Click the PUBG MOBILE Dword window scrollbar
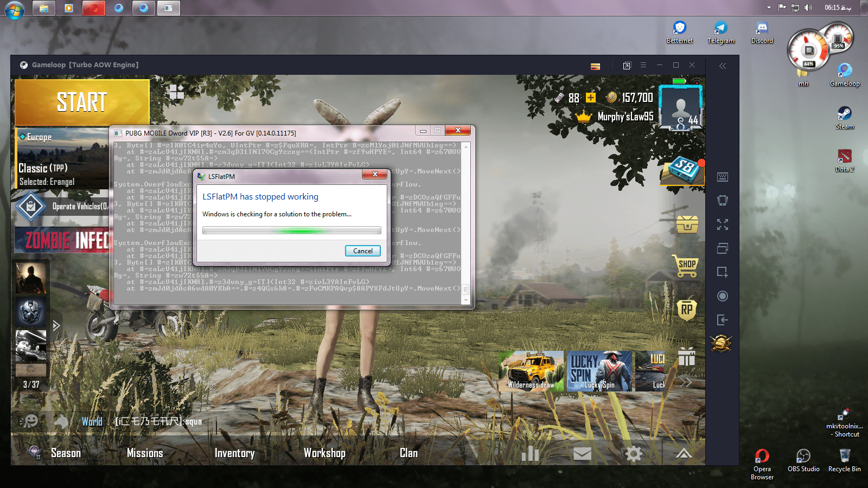Image resolution: width=868 pixels, height=488 pixels. click(465, 223)
